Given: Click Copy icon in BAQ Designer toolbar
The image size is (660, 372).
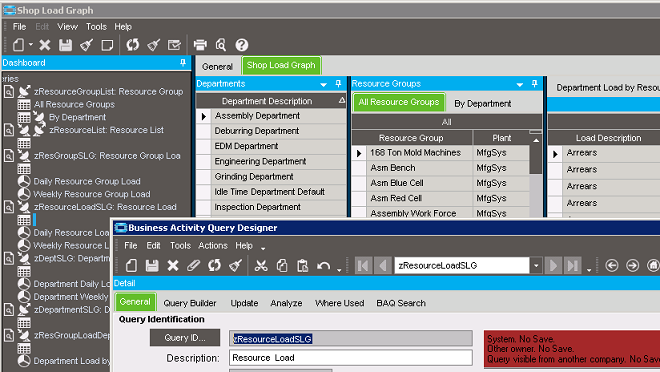Looking at the screenshot, I should pos(282,266).
